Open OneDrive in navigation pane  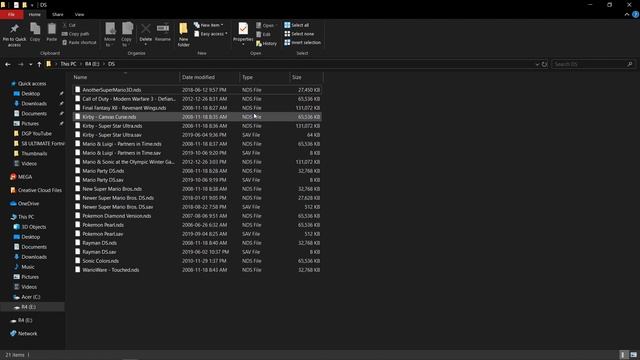click(x=28, y=204)
